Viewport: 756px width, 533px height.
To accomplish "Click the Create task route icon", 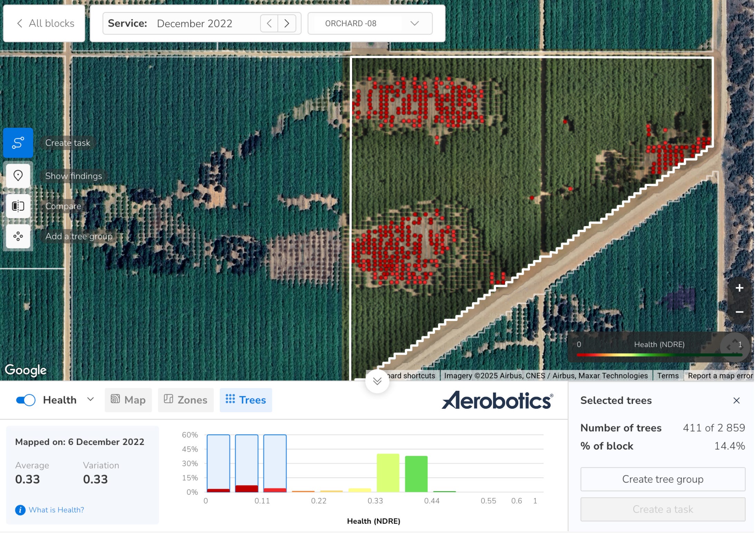I will pos(18,143).
